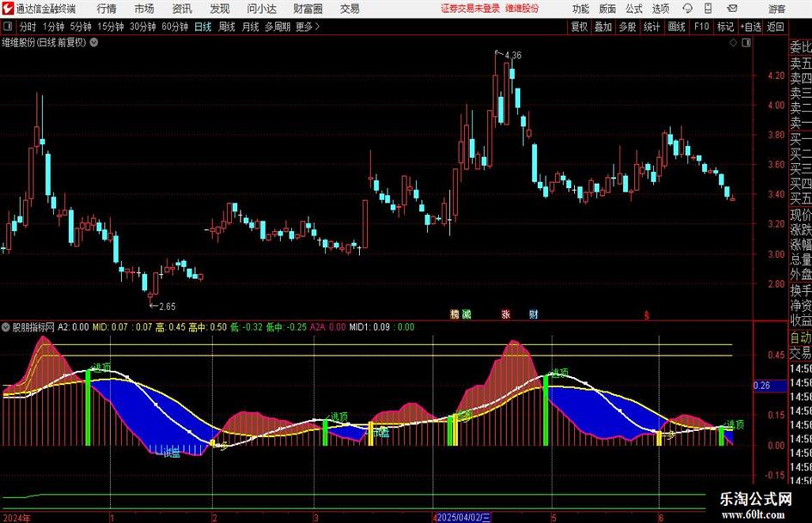
Task: Click the 返回 back button
Action: pyautogui.click(x=775, y=27)
